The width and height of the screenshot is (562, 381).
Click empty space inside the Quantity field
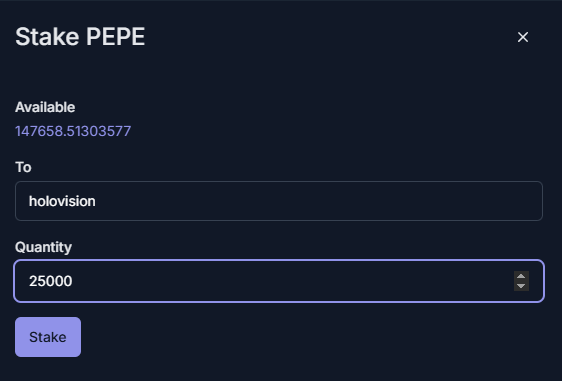[287, 281]
